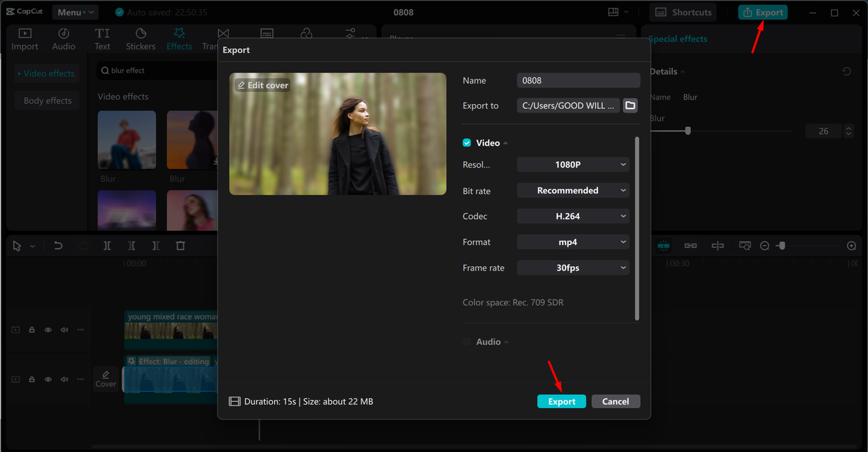Enable the Audio export checkbox

point(467,342)
